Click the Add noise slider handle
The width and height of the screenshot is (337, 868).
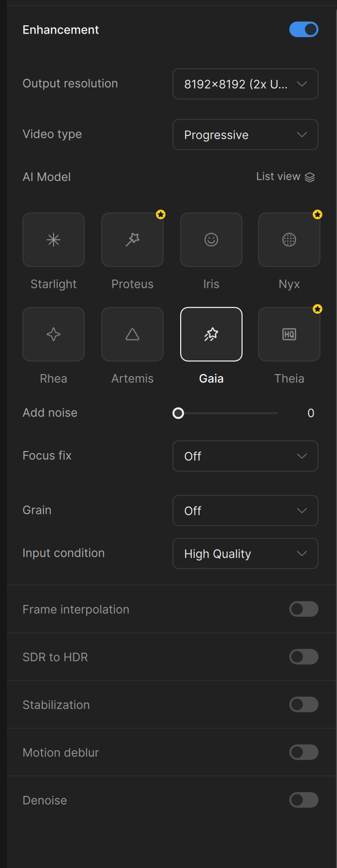[178, 413]
